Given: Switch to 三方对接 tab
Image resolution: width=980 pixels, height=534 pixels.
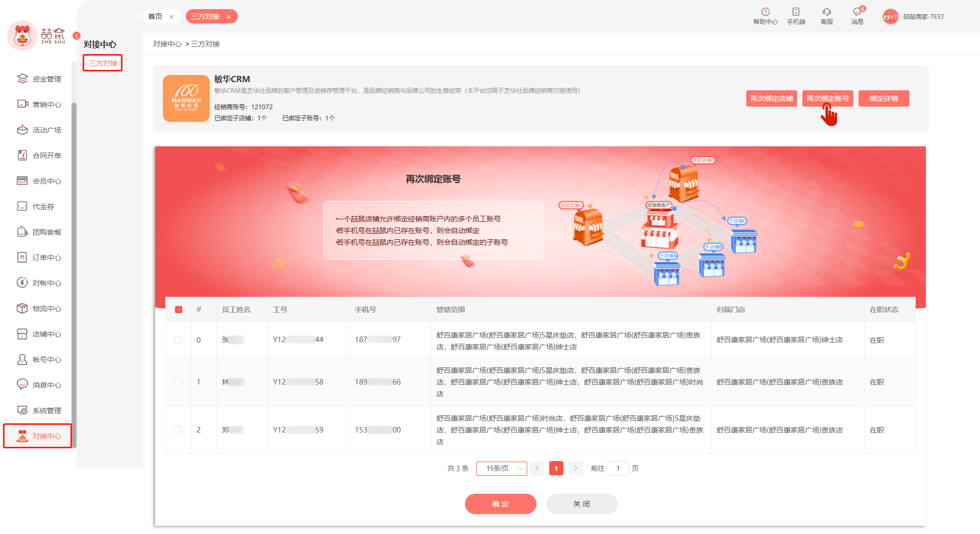Looking at the screenshot, I should (205, 17).
